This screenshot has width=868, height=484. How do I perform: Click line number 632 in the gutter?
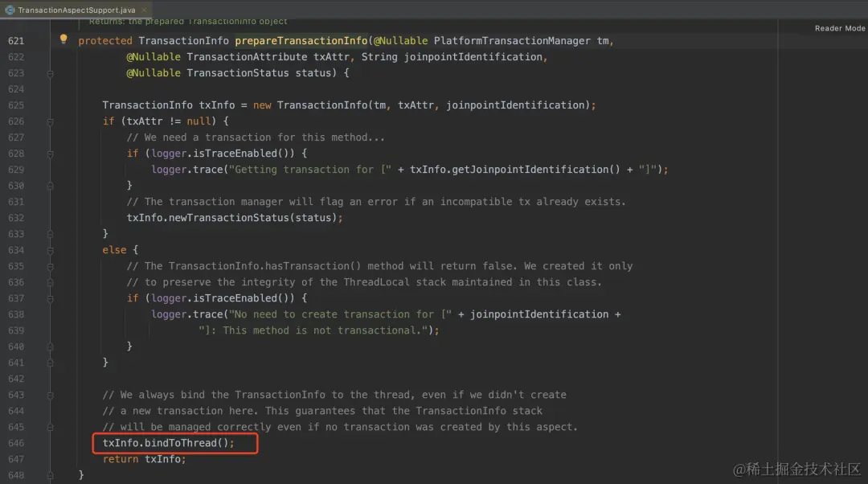click(16, 218)
